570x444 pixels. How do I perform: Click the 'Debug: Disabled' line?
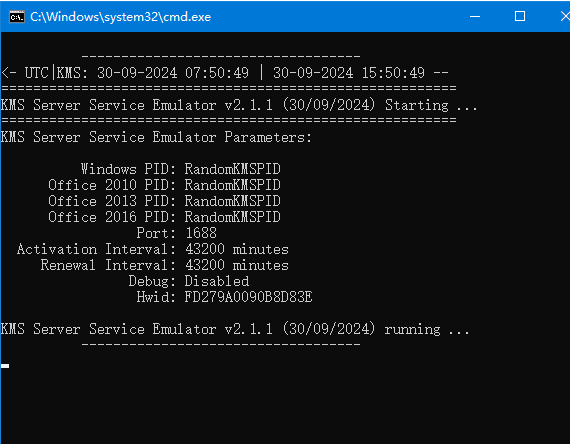click(189, 281)
